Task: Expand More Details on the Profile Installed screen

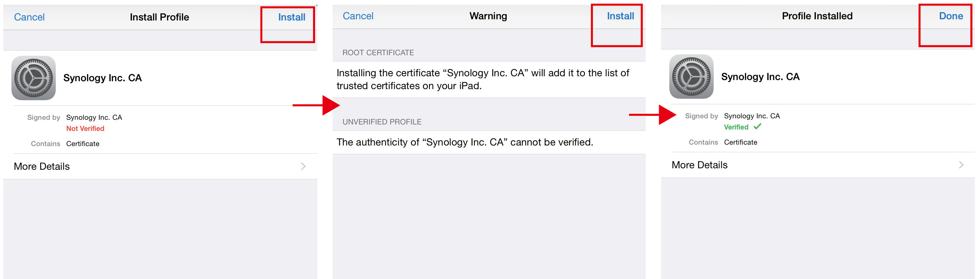Action: click(699, 164)
